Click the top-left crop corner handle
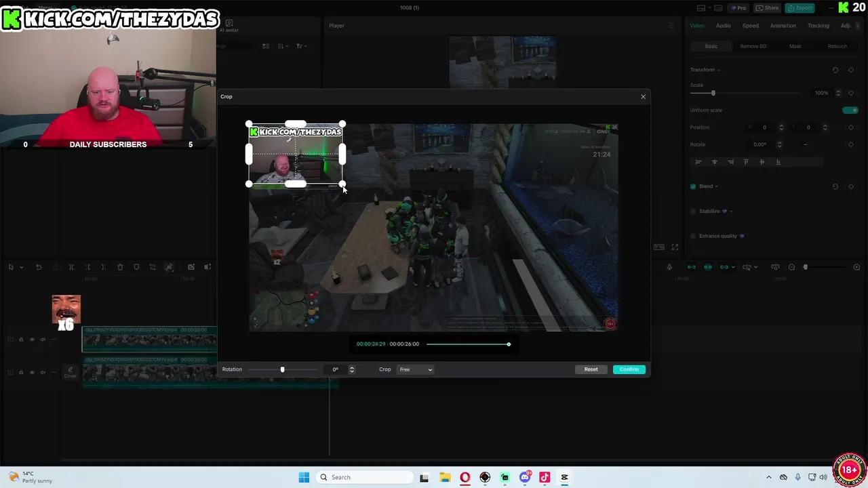The width and height of the screenshot is (868, 488). click(249, 125)
